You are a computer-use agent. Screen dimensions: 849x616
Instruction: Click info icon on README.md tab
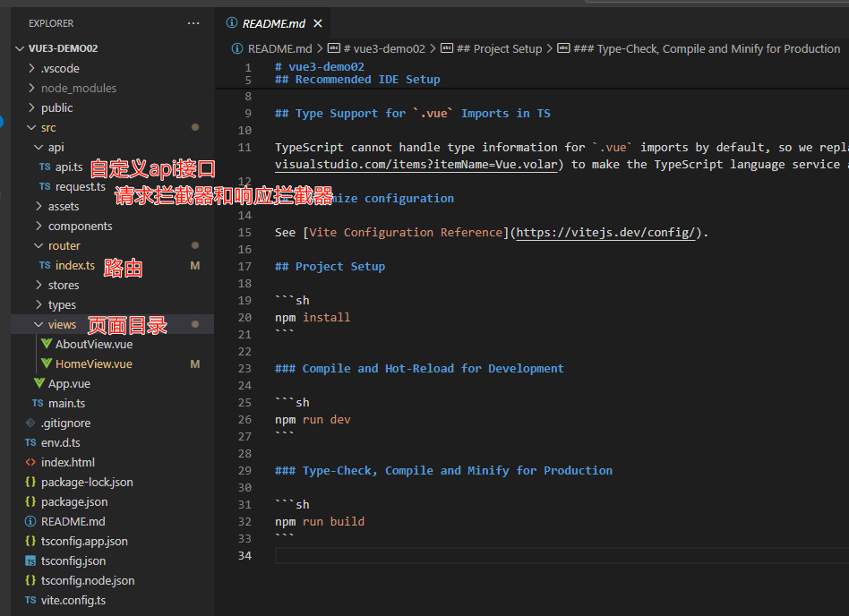[x=232, y=22]
